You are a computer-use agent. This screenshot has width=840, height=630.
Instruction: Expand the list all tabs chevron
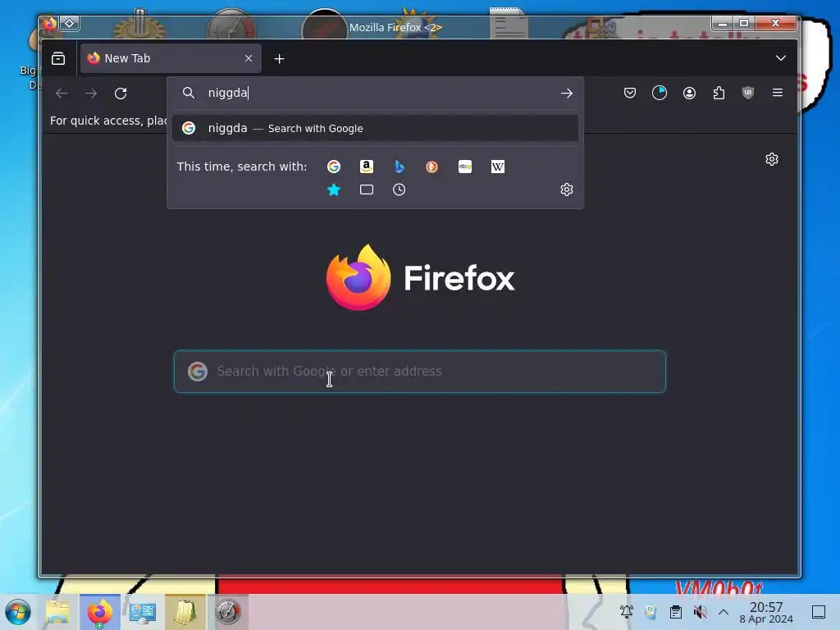coord(781,58)
